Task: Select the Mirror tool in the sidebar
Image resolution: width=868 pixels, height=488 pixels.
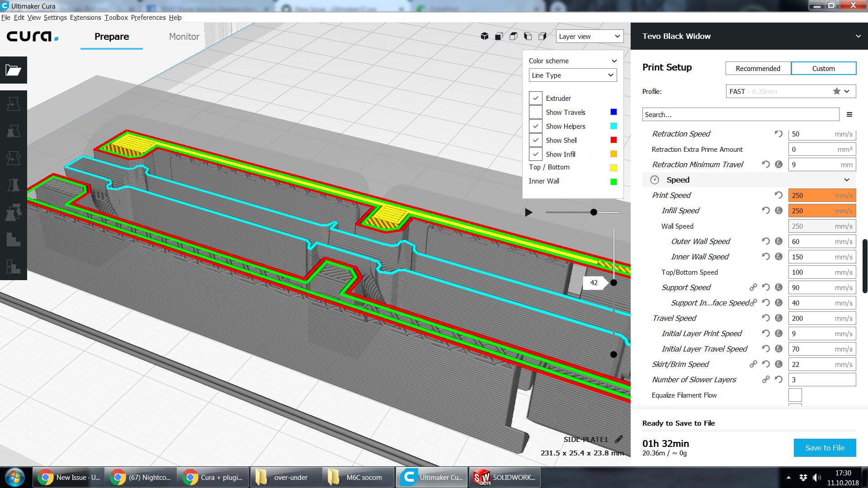Action: point(14,185)
